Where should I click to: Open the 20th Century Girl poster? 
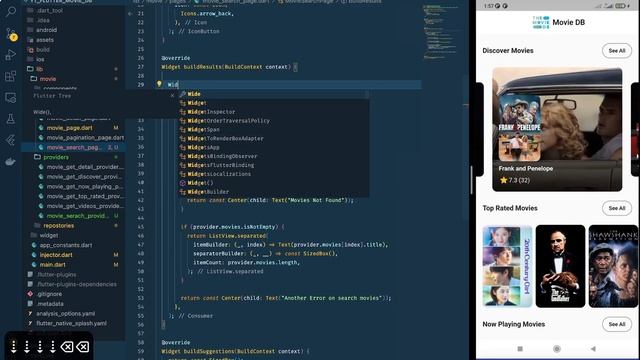tap(507, 266)
